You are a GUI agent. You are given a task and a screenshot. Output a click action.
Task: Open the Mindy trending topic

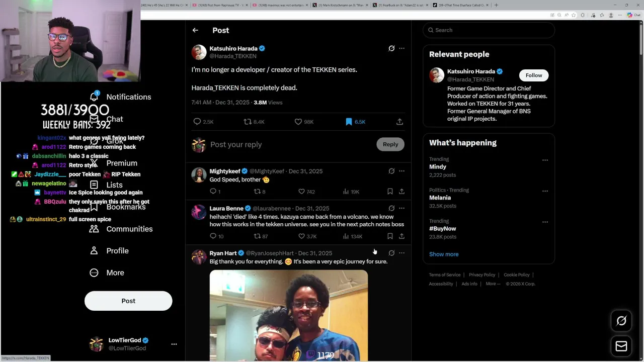[438, 167]
